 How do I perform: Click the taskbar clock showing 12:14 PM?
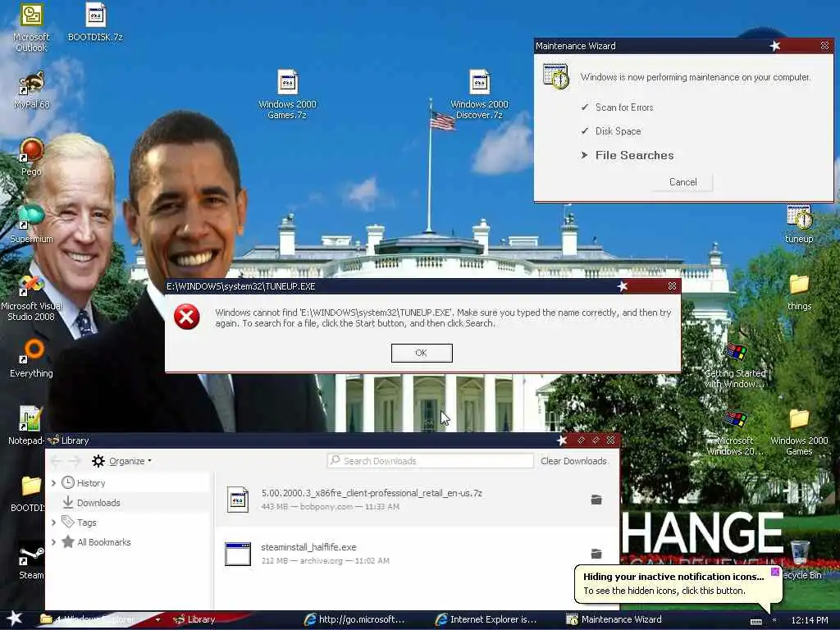pos(810,620)
